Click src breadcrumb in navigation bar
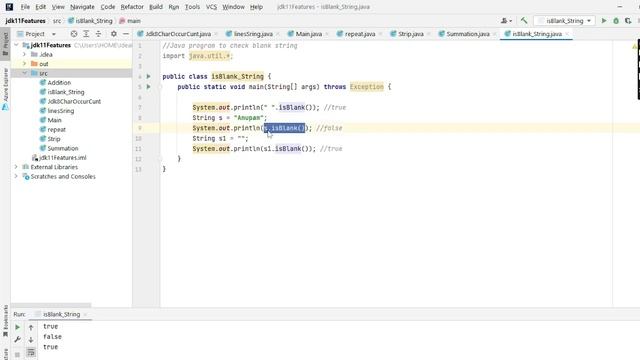This screenshot has width=640, height=360. point(57,20)
